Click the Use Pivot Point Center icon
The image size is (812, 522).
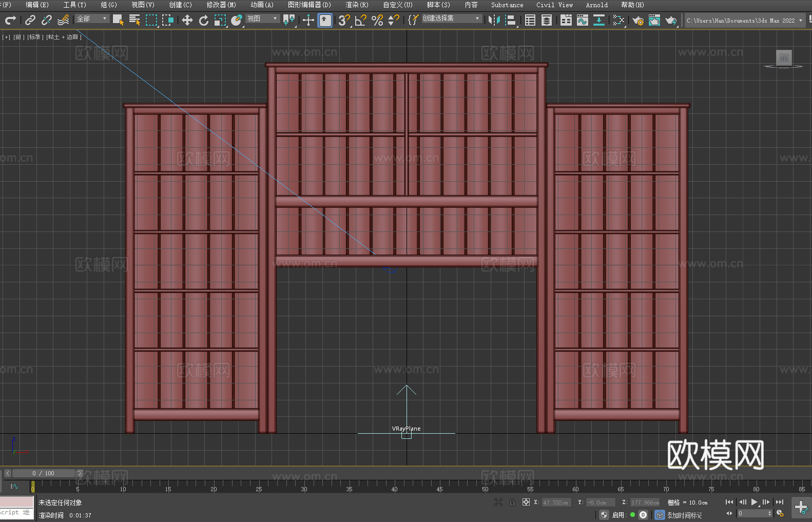coord(289,20)
